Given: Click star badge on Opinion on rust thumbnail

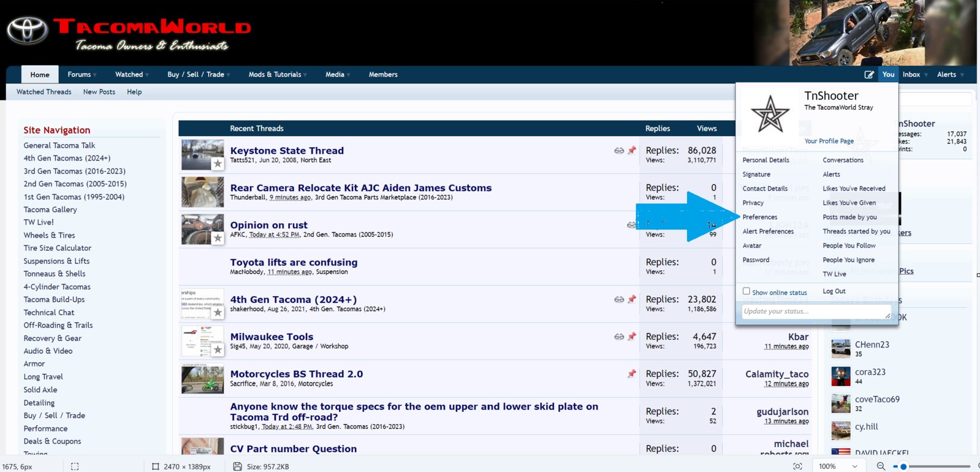Looking at the screenshot, I should point(218,238).
